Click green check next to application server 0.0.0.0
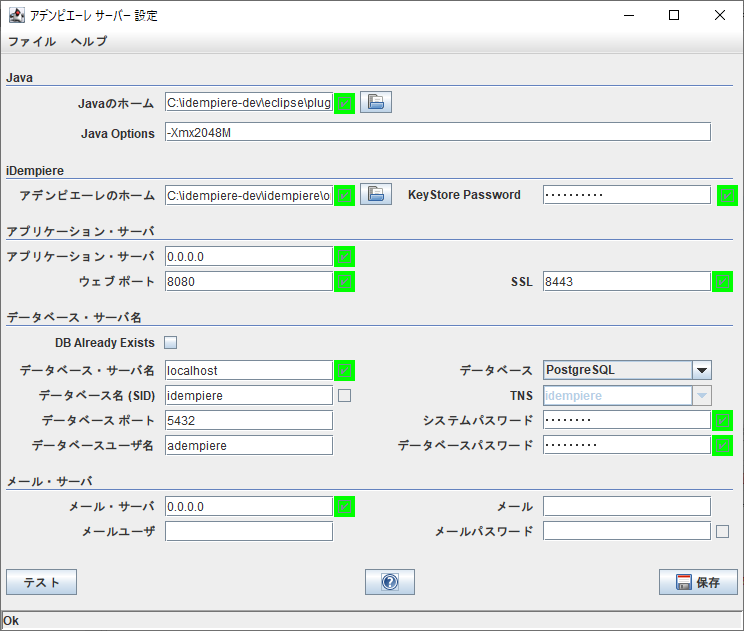 [x=344, y=257]
